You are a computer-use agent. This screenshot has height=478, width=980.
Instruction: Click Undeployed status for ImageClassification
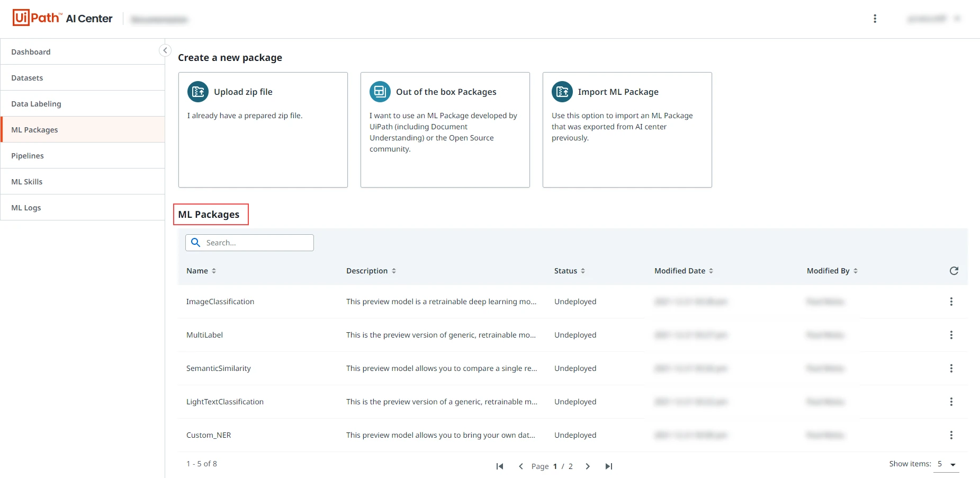click(576, 302)
